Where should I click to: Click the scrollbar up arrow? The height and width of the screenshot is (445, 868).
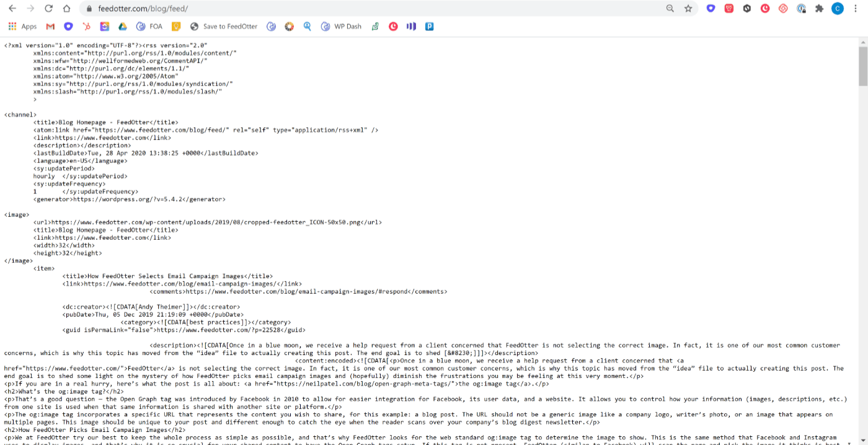pyautogui.click(x=862, y=42)
